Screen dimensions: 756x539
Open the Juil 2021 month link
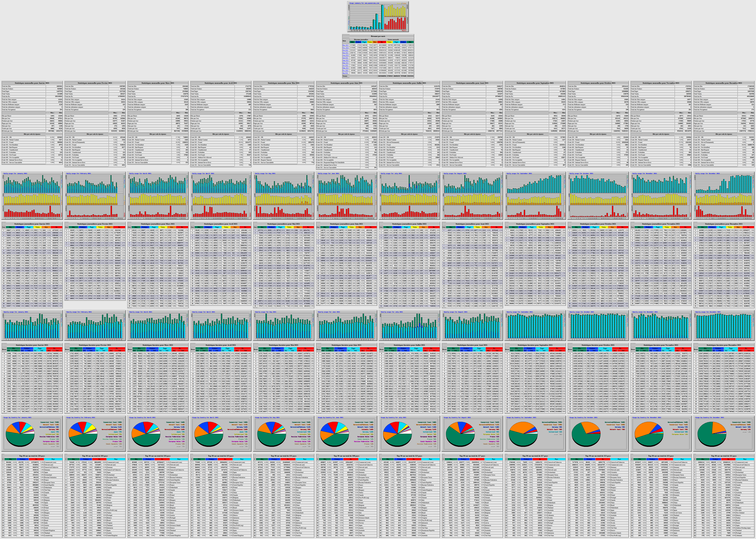[x=345, y=58]
